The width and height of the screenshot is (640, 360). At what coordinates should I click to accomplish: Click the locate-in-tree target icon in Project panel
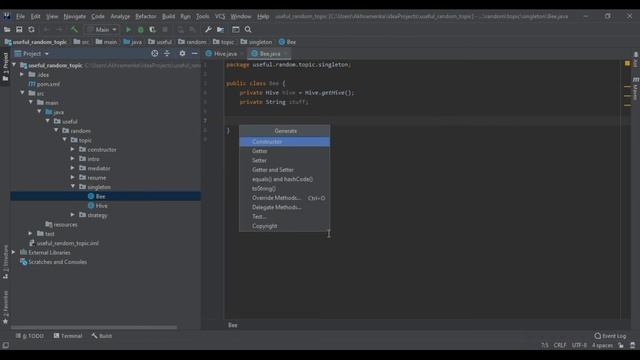[x=155, y=53]
